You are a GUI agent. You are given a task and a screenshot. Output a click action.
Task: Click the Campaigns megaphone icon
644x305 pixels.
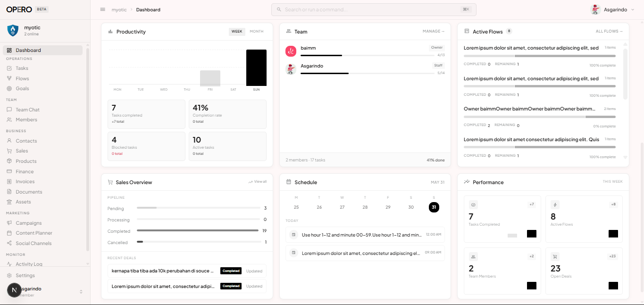point(9,223)
